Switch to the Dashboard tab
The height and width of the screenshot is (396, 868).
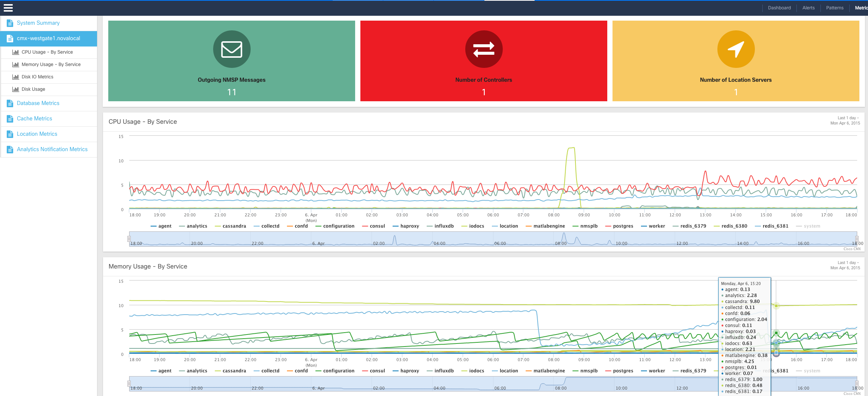779,8
